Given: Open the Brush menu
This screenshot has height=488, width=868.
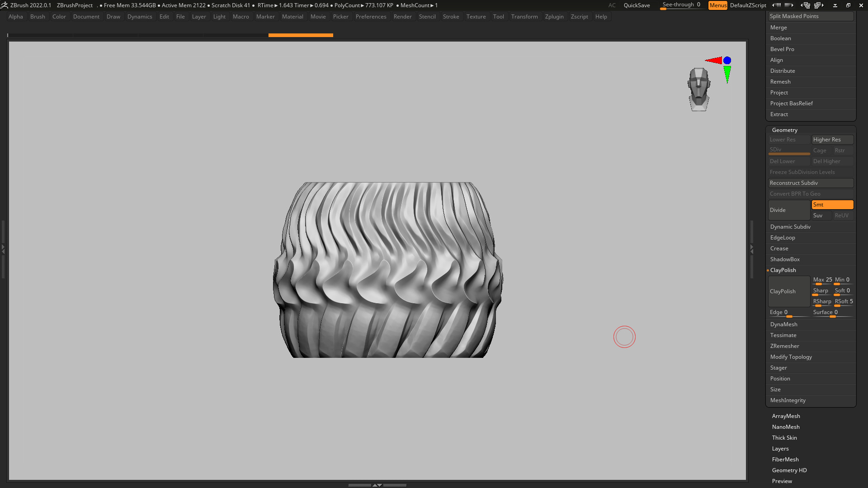Looking at the screenshot, I should point(38,17).
